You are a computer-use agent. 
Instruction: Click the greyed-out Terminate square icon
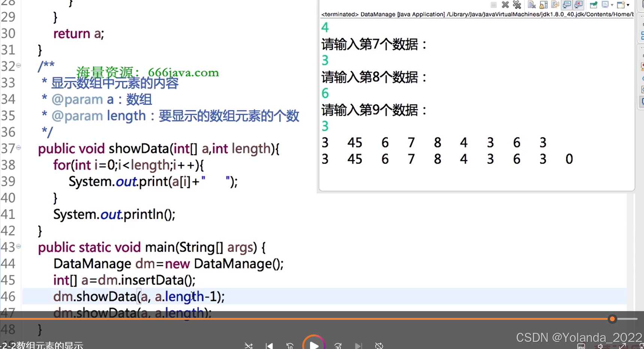[494, 5]
